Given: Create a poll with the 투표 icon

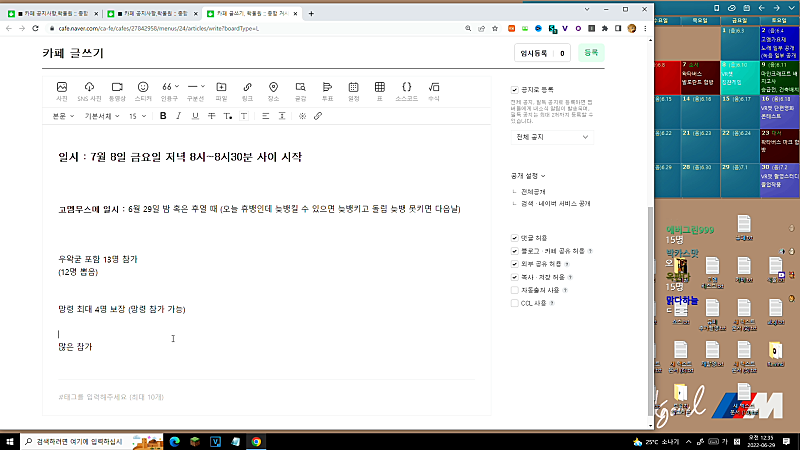Looking at the screenshot, I should click(327, 91).
